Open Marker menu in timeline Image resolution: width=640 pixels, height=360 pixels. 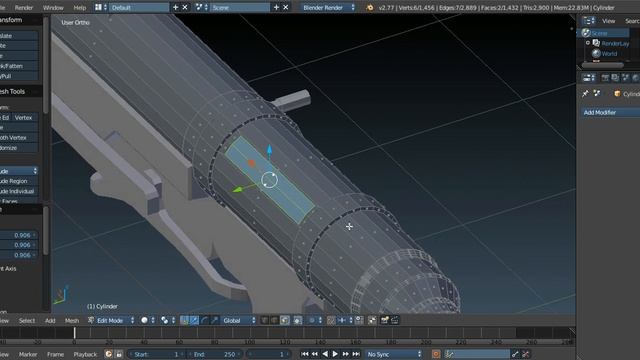(x=28, y=354)
